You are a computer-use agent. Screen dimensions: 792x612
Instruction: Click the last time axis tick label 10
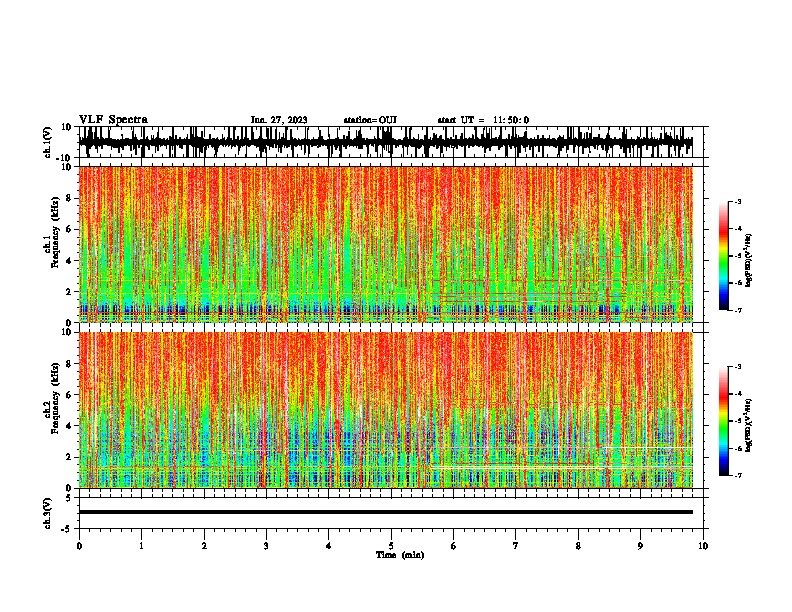click(703, 546)
